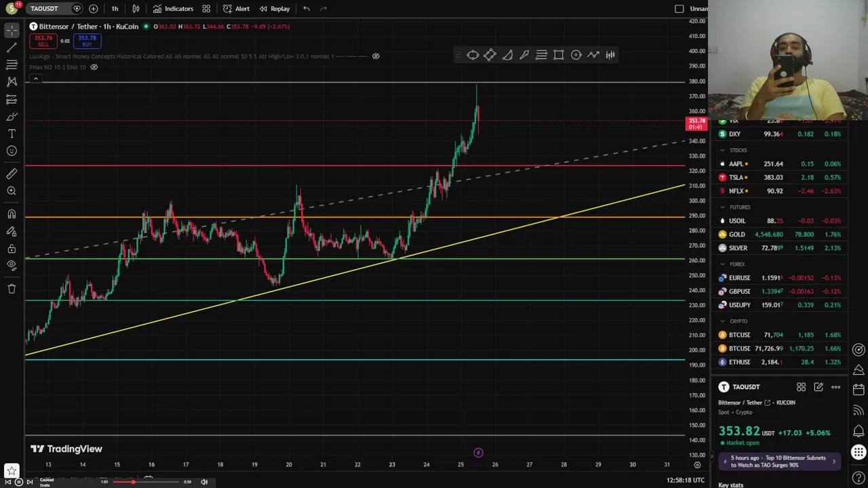Change the 1h time interval
This screenshot has width=868, height=488.
point(115,9)
